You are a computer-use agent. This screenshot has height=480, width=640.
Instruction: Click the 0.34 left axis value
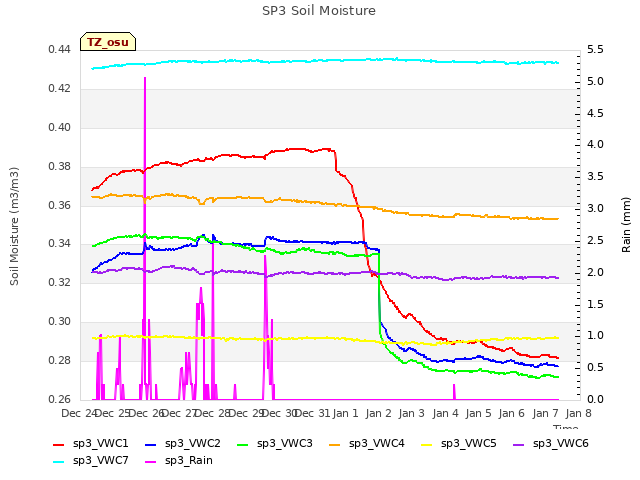[60, 244]
